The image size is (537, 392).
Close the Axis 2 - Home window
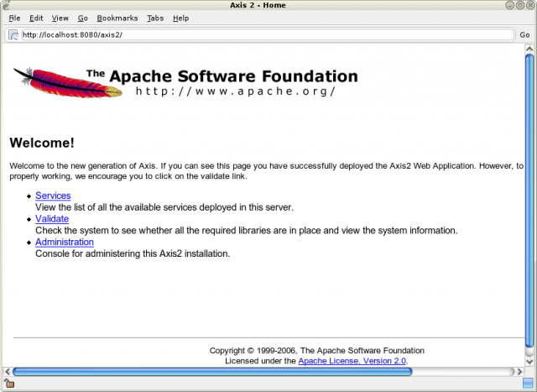point(530,5)
